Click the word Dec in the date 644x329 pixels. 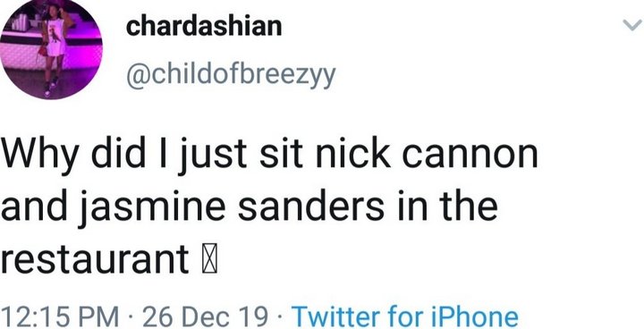point(207,317)
